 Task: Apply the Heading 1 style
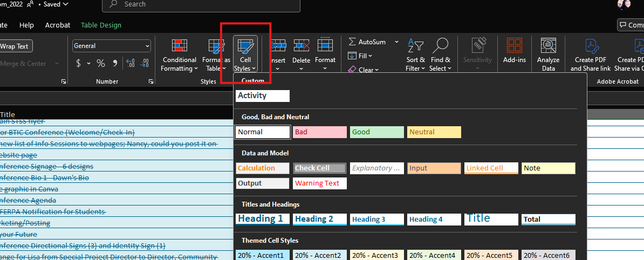[x=263, y=219]
